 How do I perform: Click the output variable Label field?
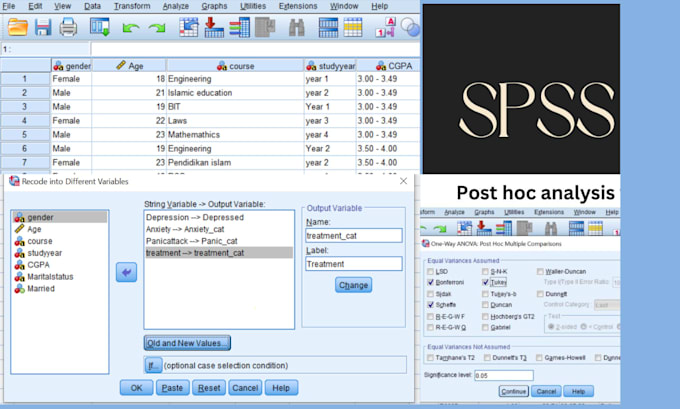point(353,264)
